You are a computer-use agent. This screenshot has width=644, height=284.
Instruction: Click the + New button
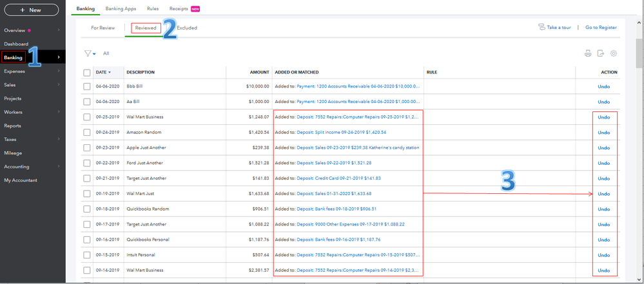point(31,10)
